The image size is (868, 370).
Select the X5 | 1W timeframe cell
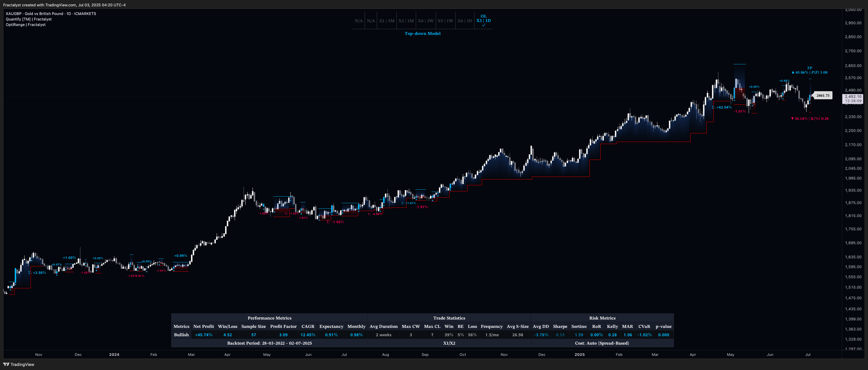coord(445,21)
